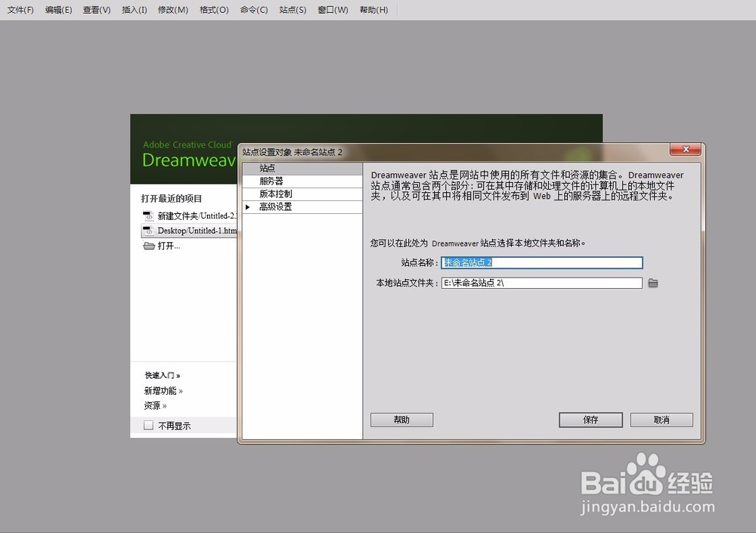756x533 pixels.
Task: Open recent file Desktop/Untitled-1.htm
Action: pyautogui.click(x=197, y=231)
